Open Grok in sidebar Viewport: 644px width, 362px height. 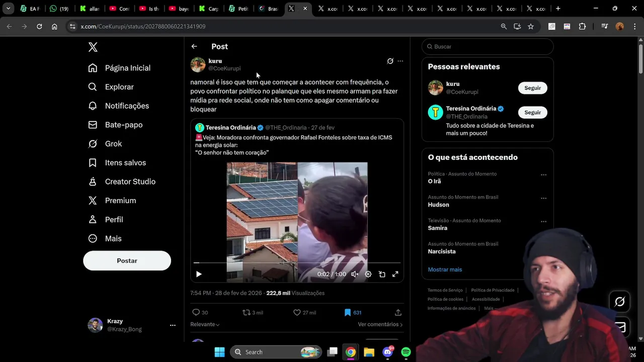coord(105,144)
